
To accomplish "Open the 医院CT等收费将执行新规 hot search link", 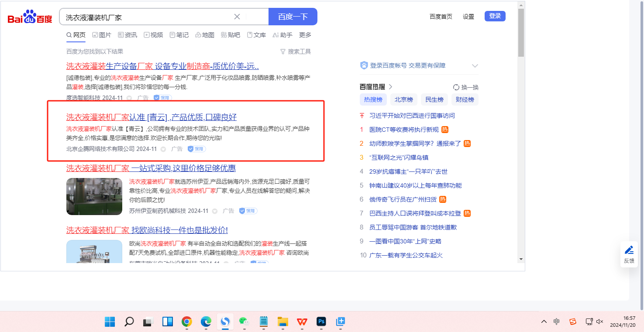I will (404, 130).
